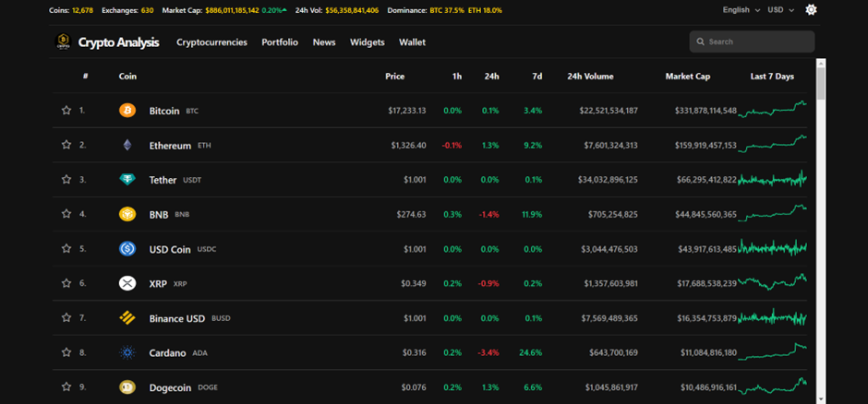Open the Bitcoin coin page link
The height and width of the screenshot is (404, 868).
164,111
